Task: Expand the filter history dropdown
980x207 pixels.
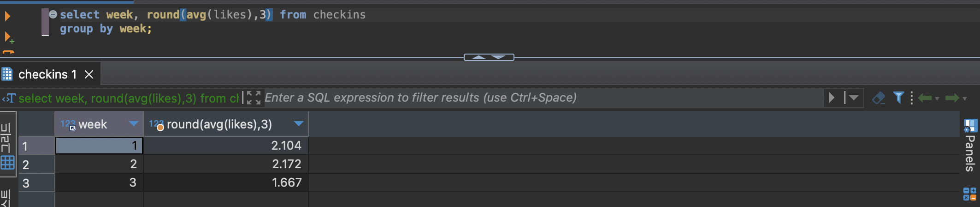Action: 854,98
